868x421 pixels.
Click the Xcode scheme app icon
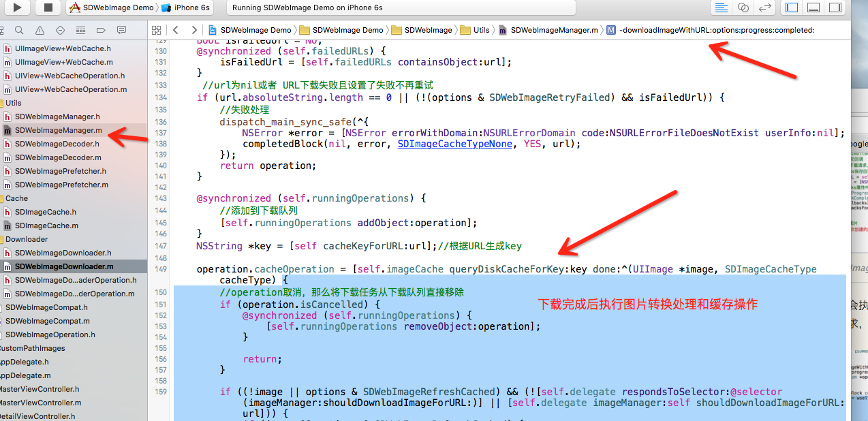[x=76, y=7]
